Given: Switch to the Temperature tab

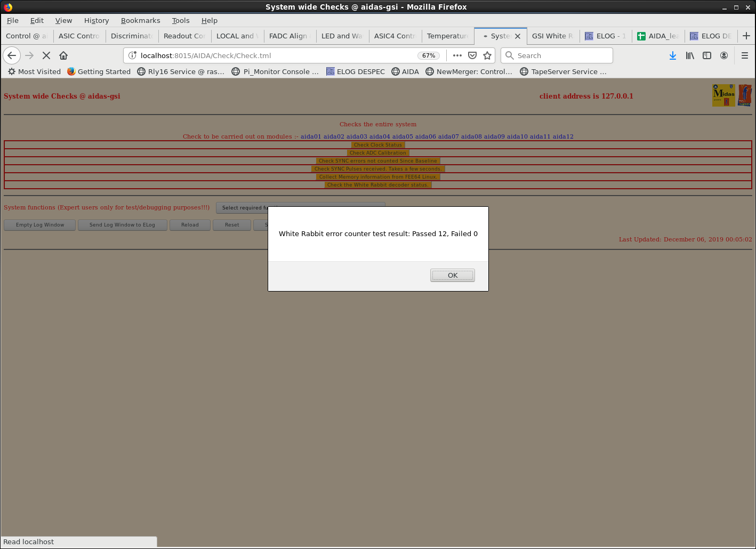Looking at the screenshot, I should [448, 36].
